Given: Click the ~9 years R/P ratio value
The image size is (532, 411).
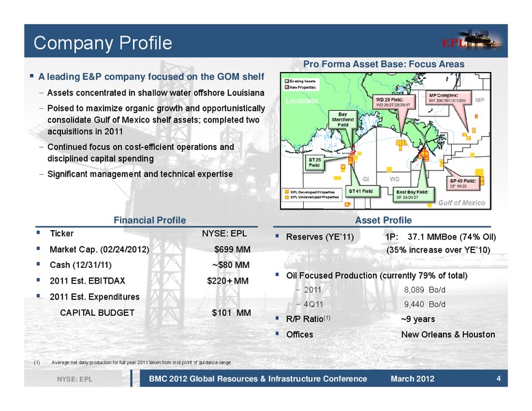Looking at the screenshot, I should [x=418, y=319].
